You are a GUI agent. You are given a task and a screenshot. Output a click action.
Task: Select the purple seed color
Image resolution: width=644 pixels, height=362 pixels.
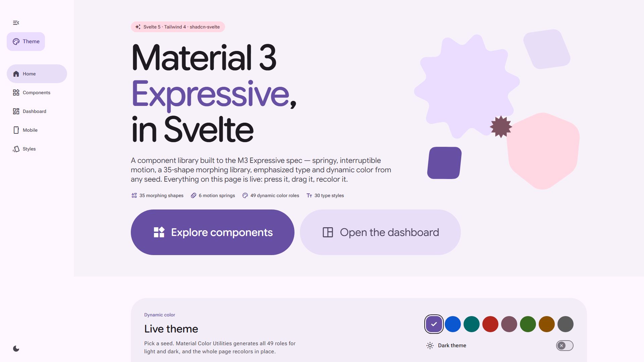point(434,324)
